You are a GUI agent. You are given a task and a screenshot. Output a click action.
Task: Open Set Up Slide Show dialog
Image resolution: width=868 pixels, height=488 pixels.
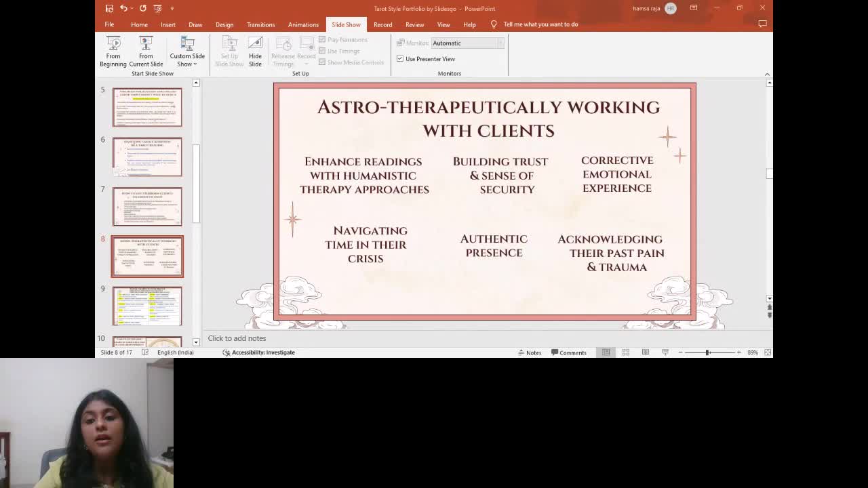tap(229, 52)
